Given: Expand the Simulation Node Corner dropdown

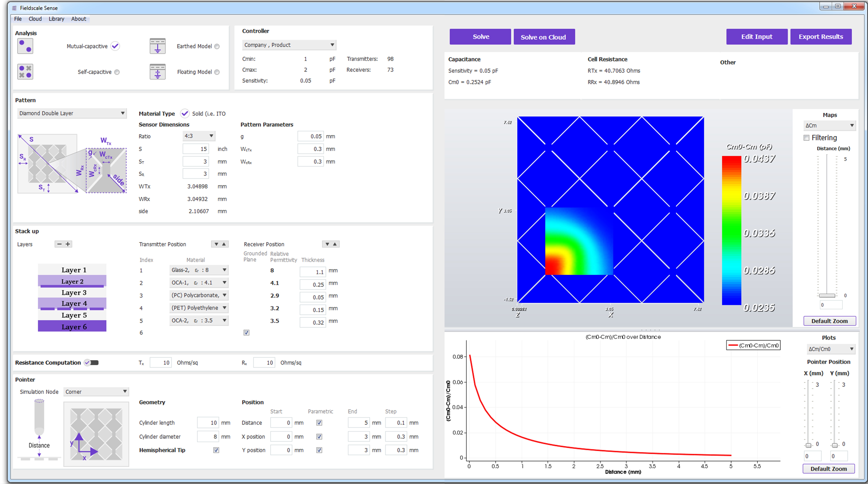Looking at the screenshot, I should coord(96,392).
